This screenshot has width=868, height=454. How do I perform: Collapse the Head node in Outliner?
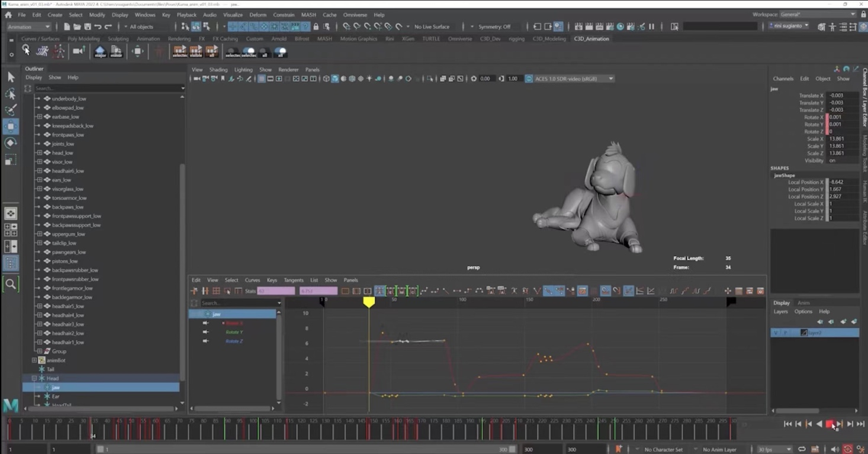pyautogui.click(x=34, y=378)
